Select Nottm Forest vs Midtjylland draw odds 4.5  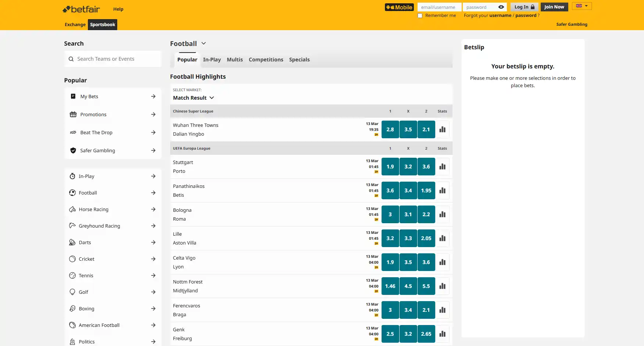[x=408, y=286]
